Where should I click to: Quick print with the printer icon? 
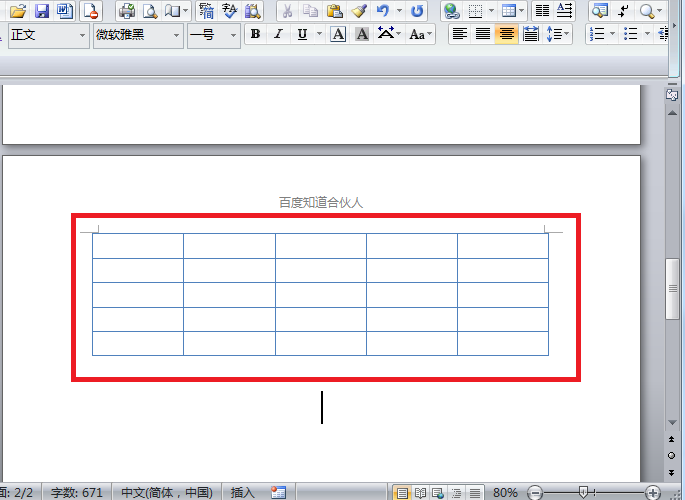click(127, 10)
